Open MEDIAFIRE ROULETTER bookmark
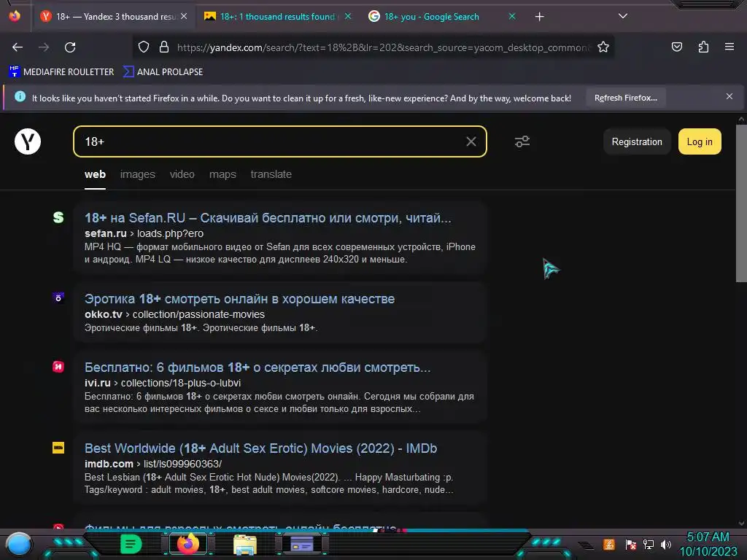The height and width of the screenshot is (560, 747). (x=61, y=72)
